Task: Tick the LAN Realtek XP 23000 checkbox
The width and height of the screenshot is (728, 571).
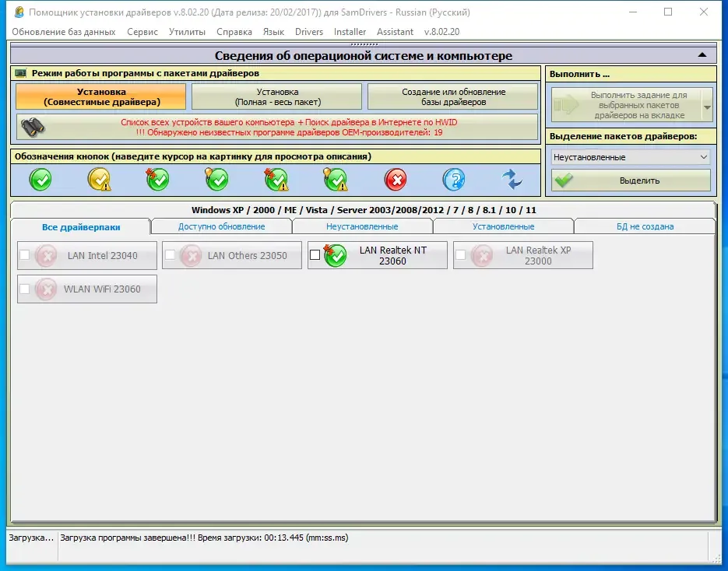Action: pos(461,254)
